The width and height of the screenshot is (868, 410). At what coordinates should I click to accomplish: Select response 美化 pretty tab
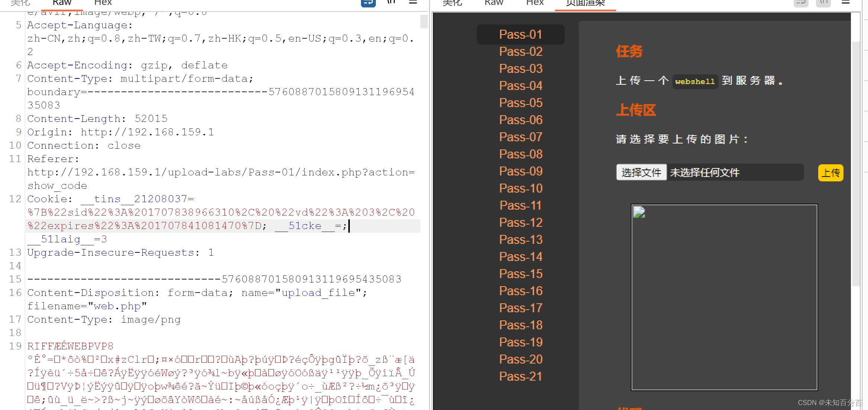pos(452,3)
